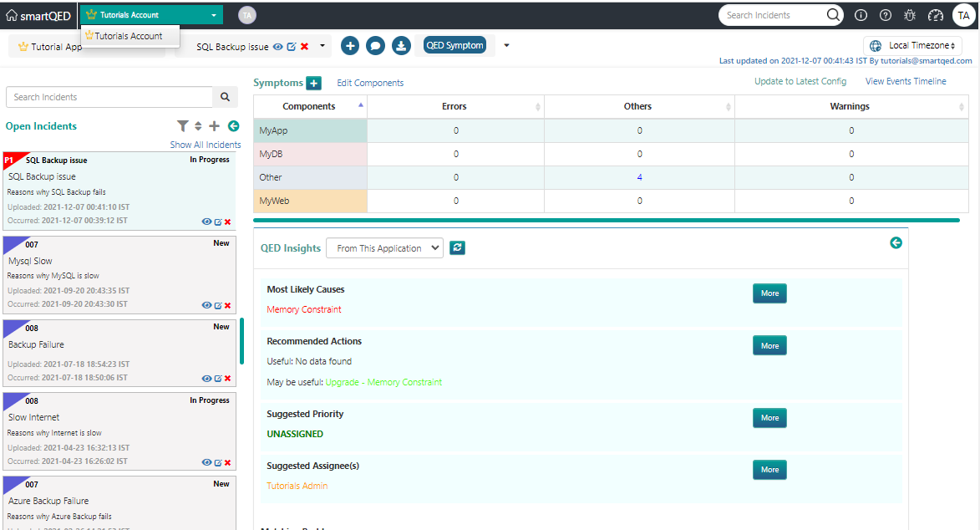
Task: Click eye icon on SQL Backup issue card
Action: [x=206, y=222]
